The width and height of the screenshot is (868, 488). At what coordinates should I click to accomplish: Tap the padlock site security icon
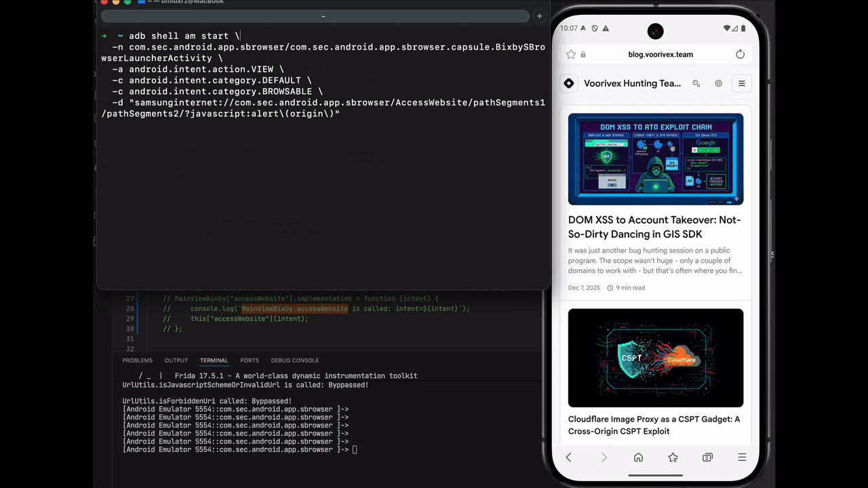(583, 55)
